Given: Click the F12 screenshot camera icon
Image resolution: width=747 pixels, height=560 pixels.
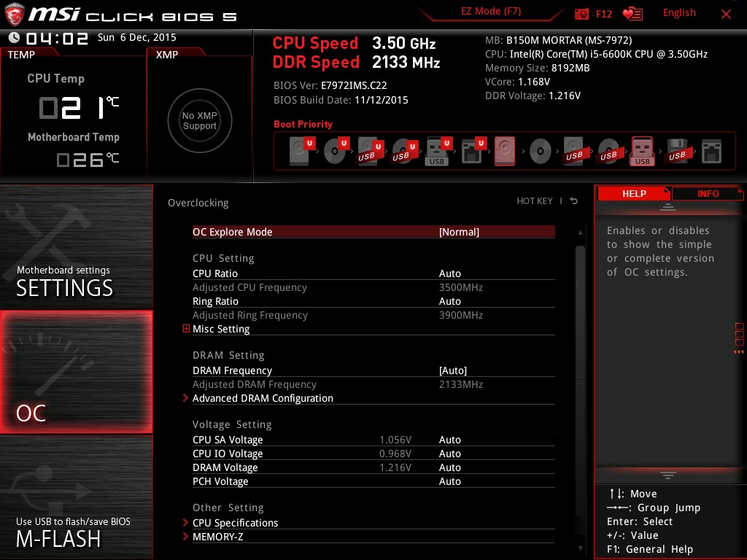Looking at the screenshot, I should (x=582, y=14).
